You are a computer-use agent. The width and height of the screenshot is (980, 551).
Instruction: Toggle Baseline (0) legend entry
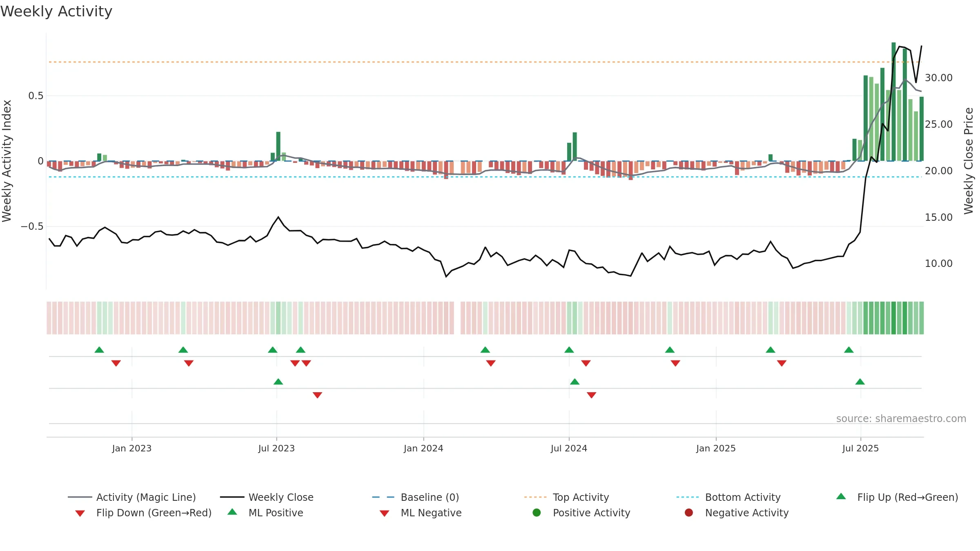416,497
